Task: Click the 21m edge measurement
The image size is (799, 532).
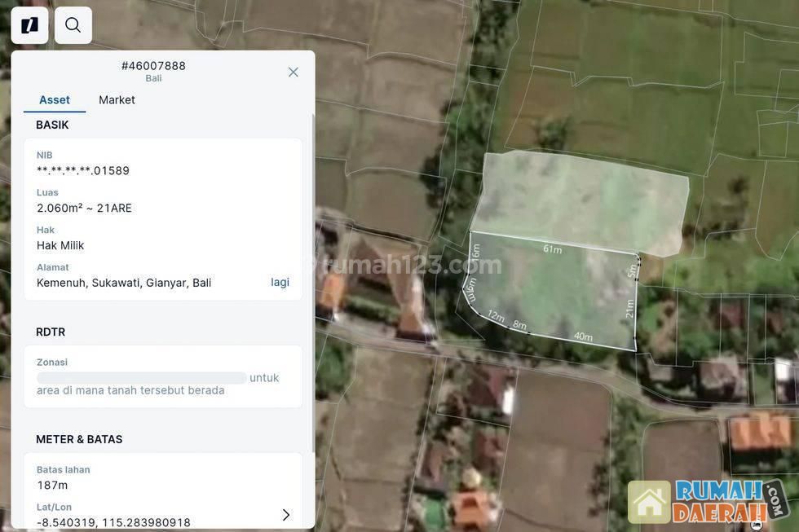Action: point(629,309)
